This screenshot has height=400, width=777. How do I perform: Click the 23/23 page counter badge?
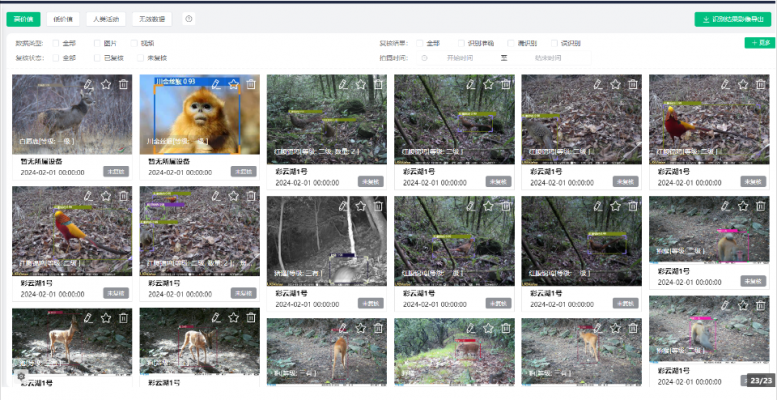[x=760, y=381]
